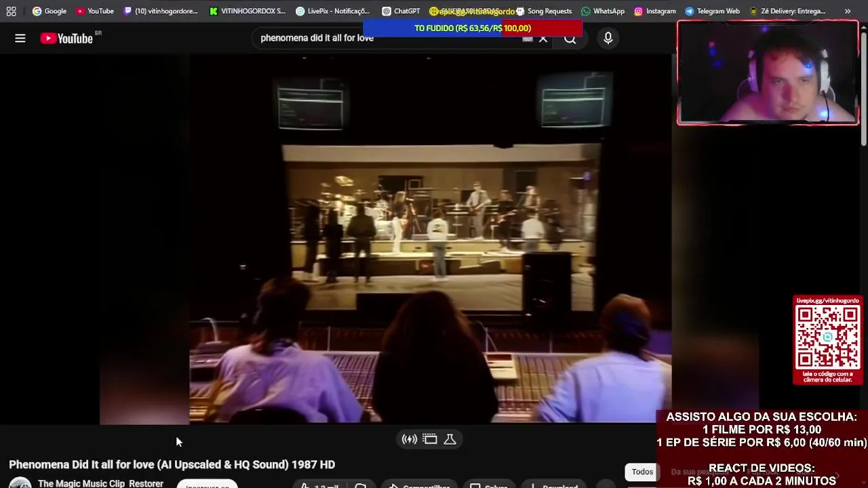Click the flask experiments icon below the video

pos(450,439)
